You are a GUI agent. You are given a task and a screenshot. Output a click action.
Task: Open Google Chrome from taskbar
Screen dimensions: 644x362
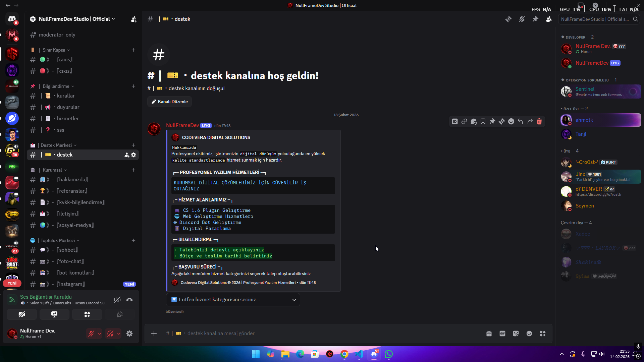pos(344,354)
